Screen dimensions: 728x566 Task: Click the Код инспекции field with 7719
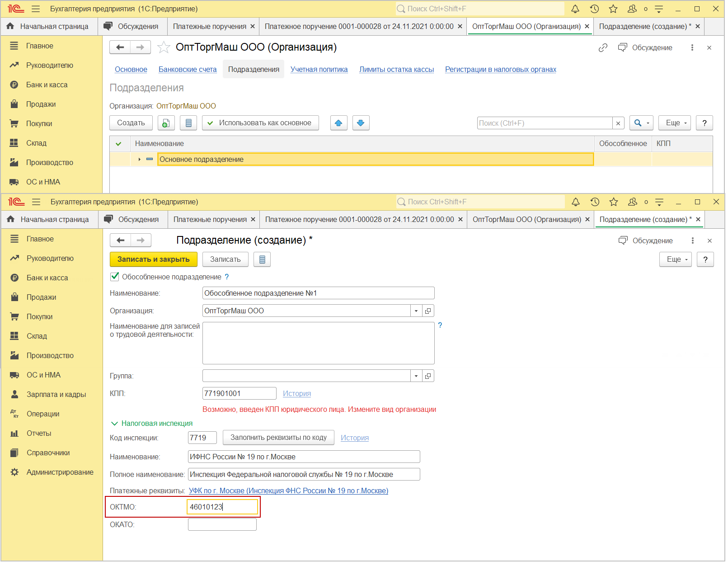(x=202, y=438)
